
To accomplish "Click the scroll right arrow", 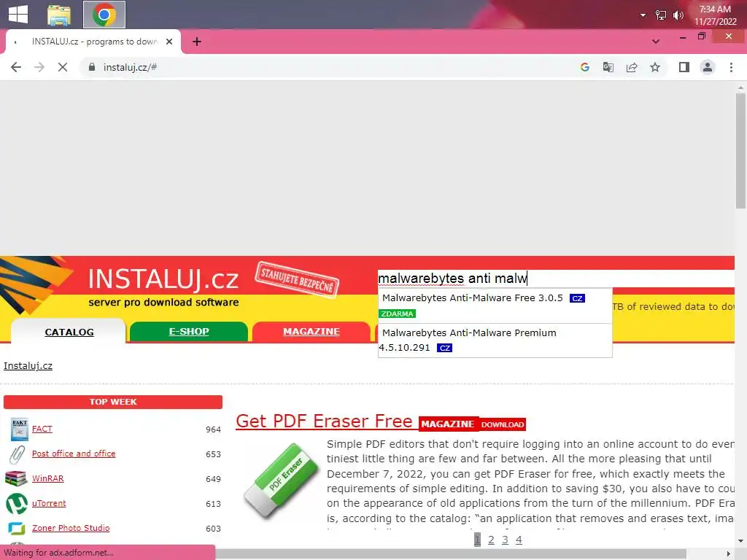I will click(x=729, y=553).
